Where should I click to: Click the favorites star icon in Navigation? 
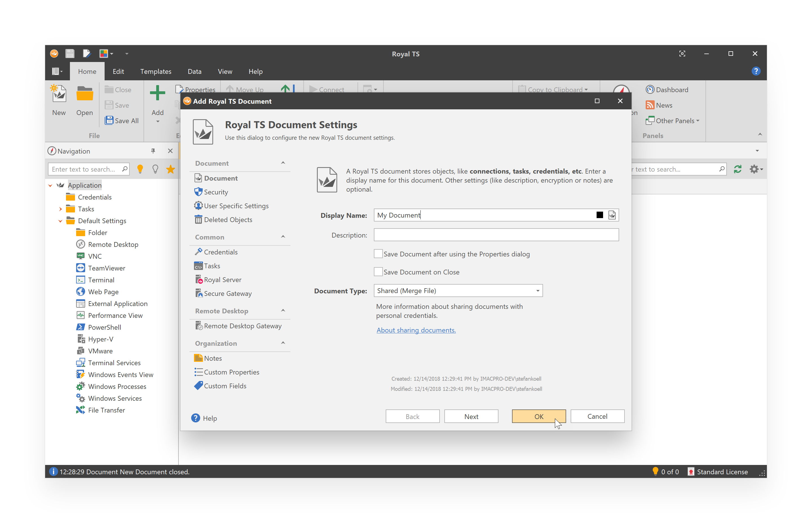click(x=171, y=169)
